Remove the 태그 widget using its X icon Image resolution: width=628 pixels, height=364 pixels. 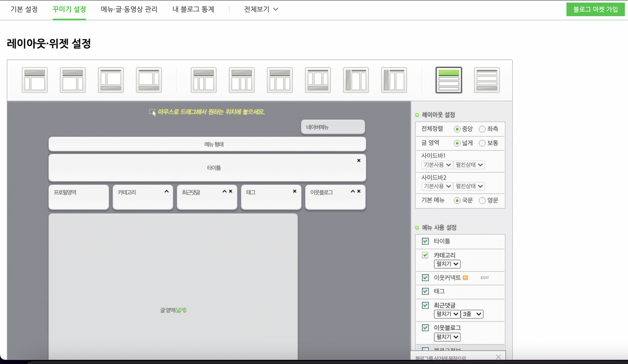(294, 191)
